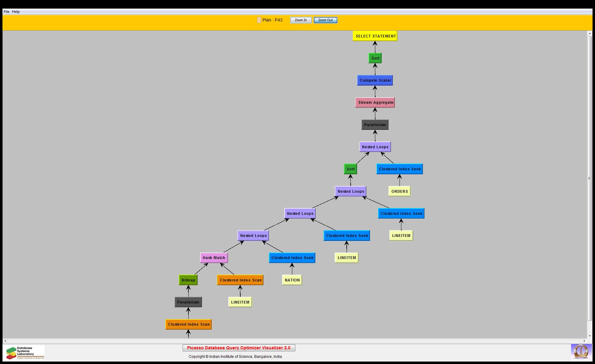Open the File menu
The width and height of the screenshot is (595, 364).
coord(6,12)
